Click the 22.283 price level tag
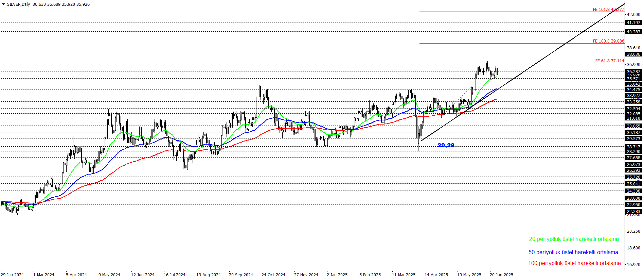644x279 pixels. tap(633, 212)
